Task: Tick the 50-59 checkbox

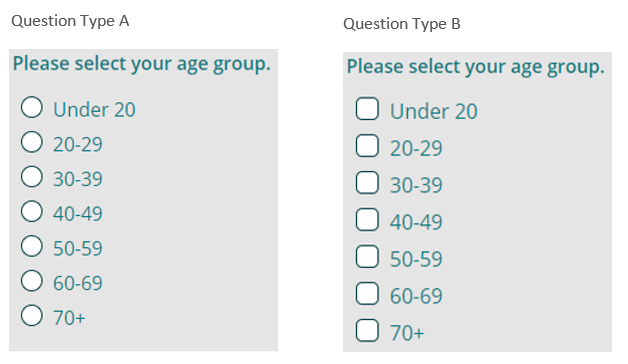Action: tap(367, 256)
